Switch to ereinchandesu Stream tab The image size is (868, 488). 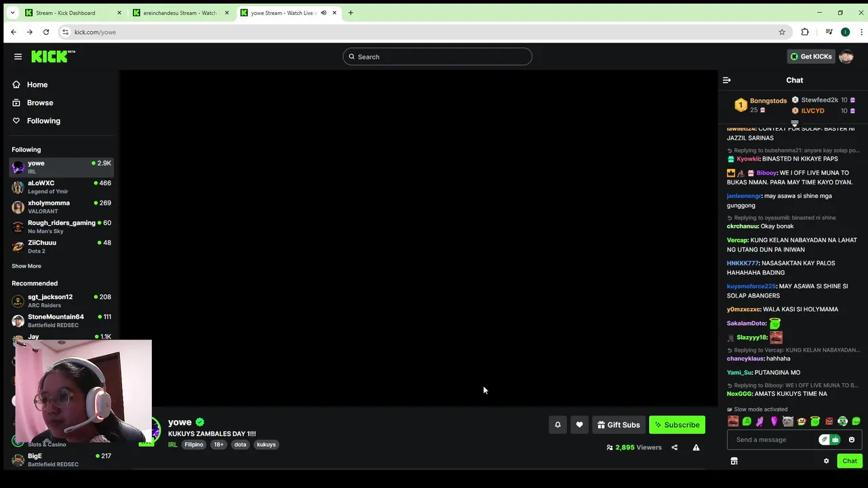[x=180, y=13]
